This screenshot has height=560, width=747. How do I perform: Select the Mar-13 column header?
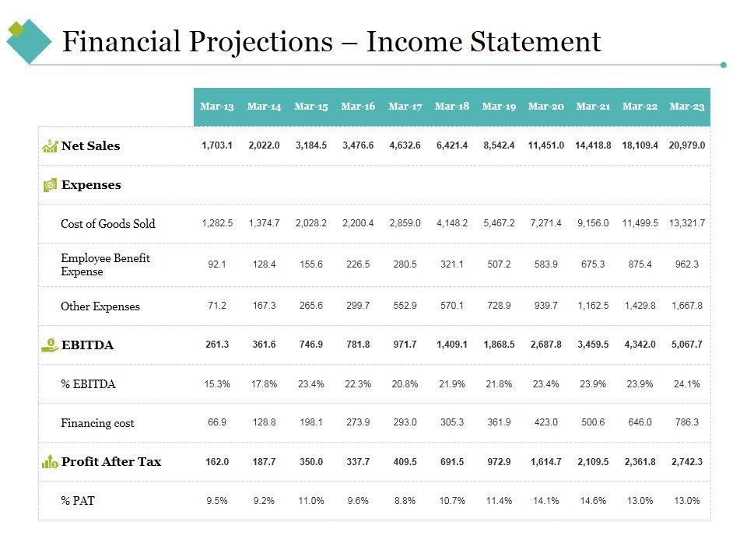pyautogui.click(x=216, y=107)
